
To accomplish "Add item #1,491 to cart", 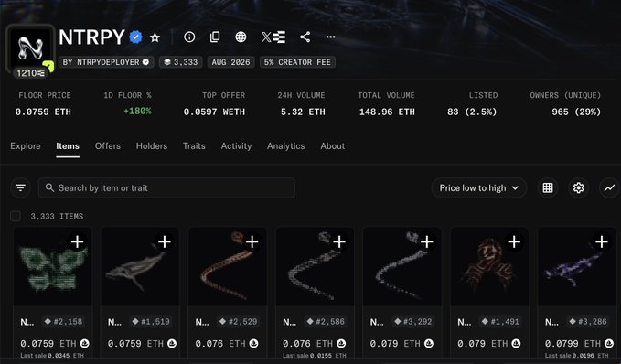I will tap(514, 241).
